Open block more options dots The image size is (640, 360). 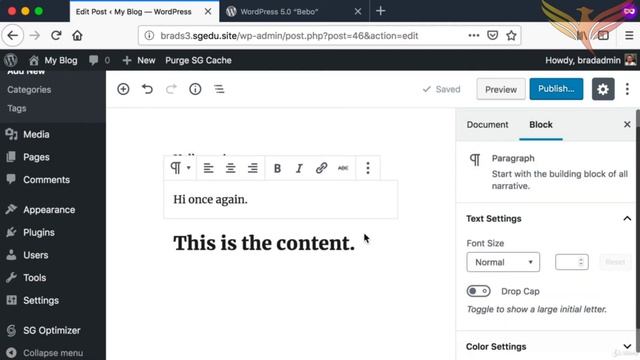(368, 168)
